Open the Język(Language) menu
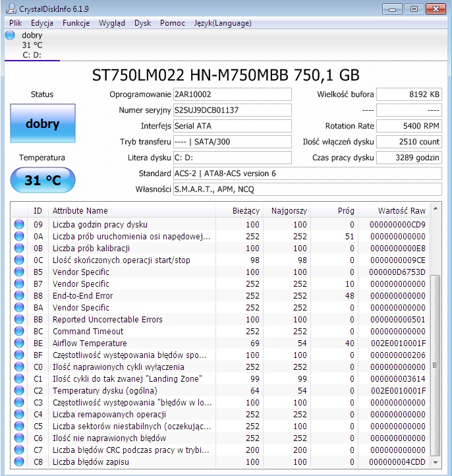 (x=223, y=23)
